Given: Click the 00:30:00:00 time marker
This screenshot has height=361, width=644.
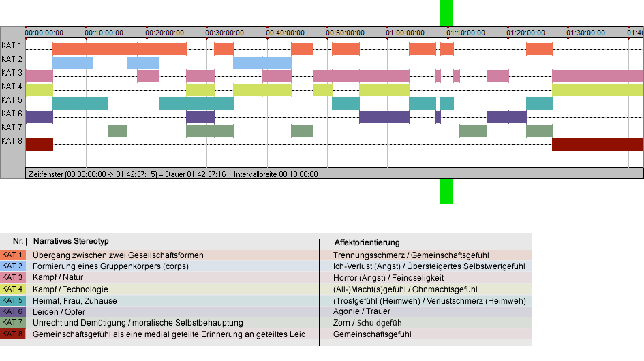Looking at the screenshot, I should (225, 33).
